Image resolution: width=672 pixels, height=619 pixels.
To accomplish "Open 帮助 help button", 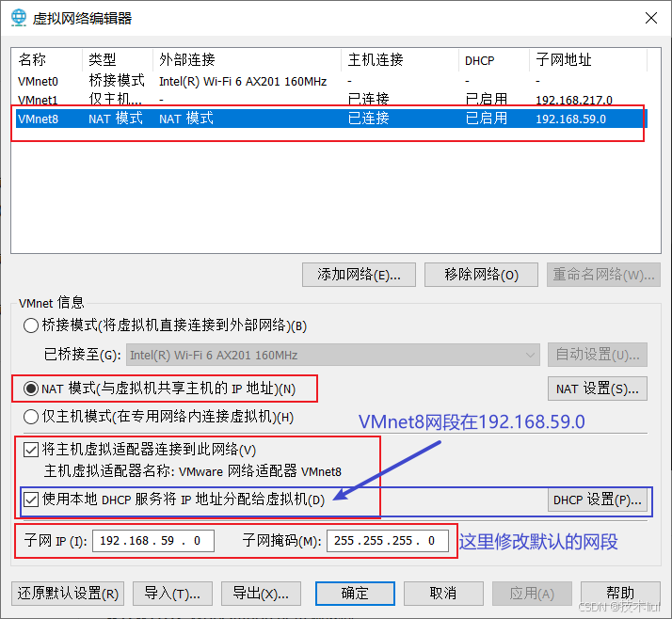I will tap(620, 594).
